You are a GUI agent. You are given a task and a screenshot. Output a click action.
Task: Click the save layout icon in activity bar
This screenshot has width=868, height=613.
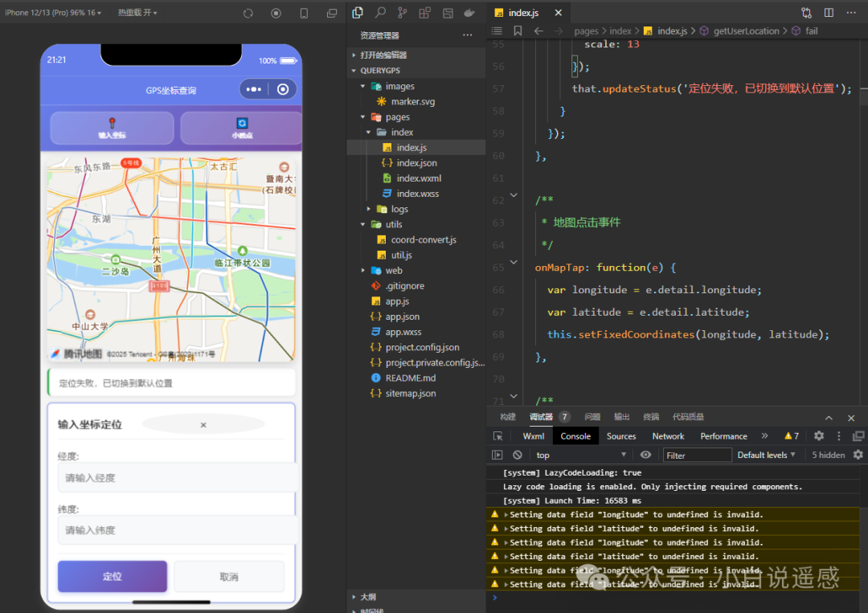click(448, 12)
